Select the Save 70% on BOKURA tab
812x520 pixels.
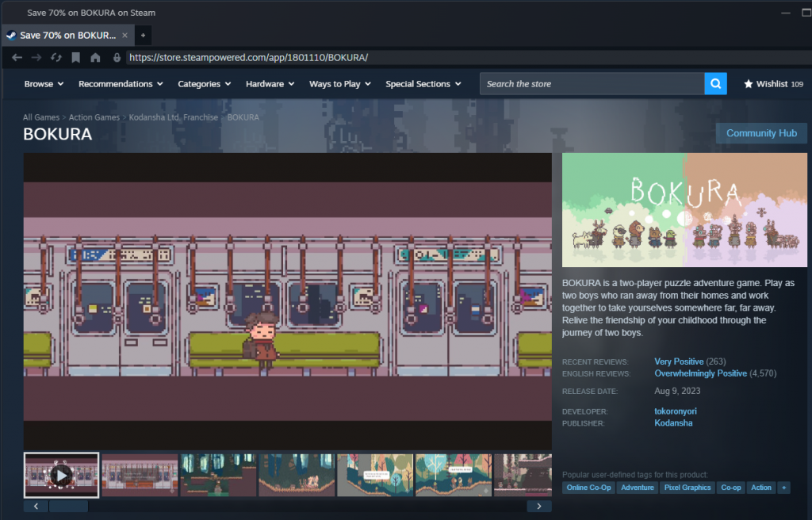[68, 35]
